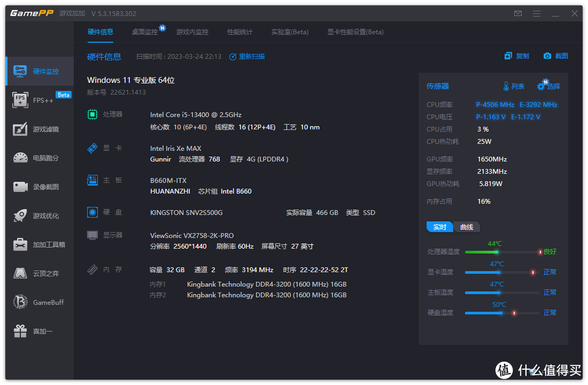Open the 喜加一 gift icon
This screenshot has height=385, width=588.
[x=20, y=331]
